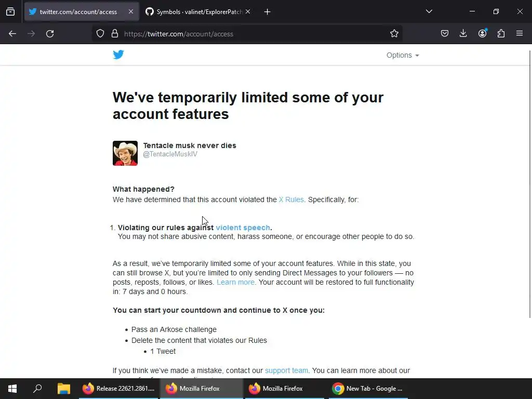532x399 pixels.
Task: Open the Extensions puzzle icon
Action: [501, 33]
